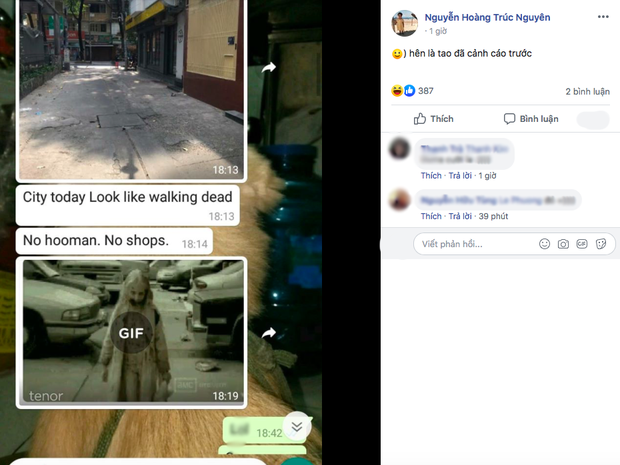620x465 pixels.
Task: Attach a photo using the camera icon
Action: [x=563, y=244]
